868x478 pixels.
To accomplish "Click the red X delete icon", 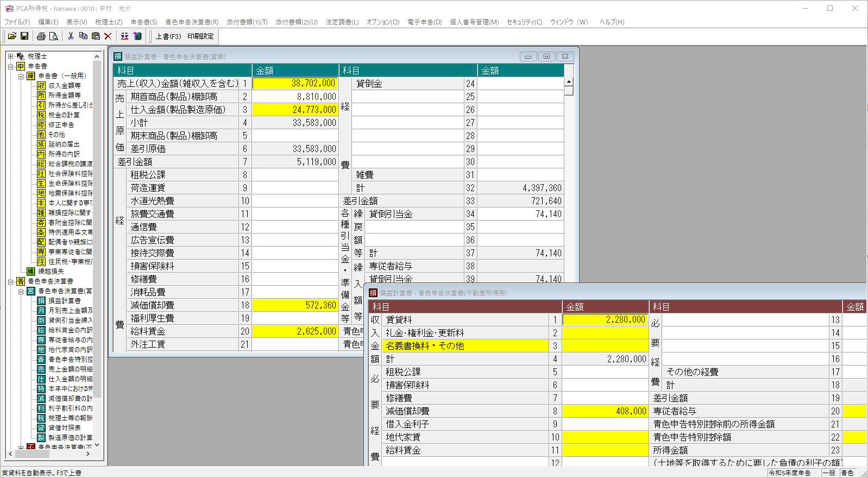I will (x=108, y=36).
